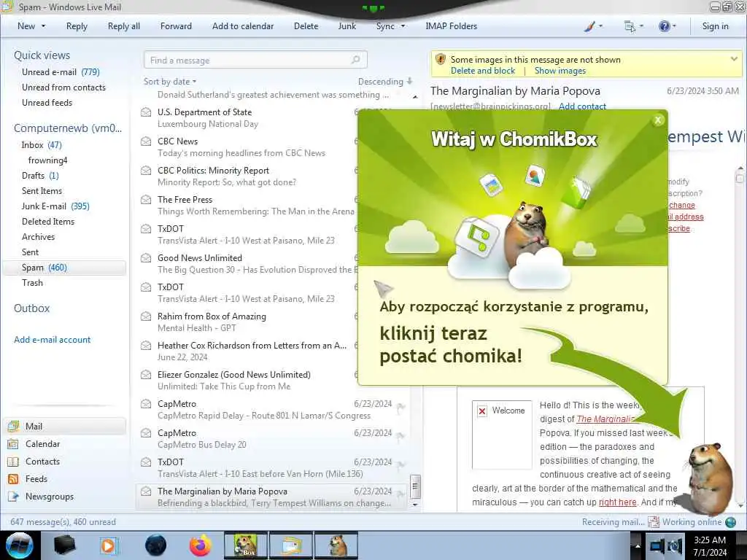This screenshot has height=560, width=747.
Task: Open the Contacts icon
Action: click(x=13, y=462)
